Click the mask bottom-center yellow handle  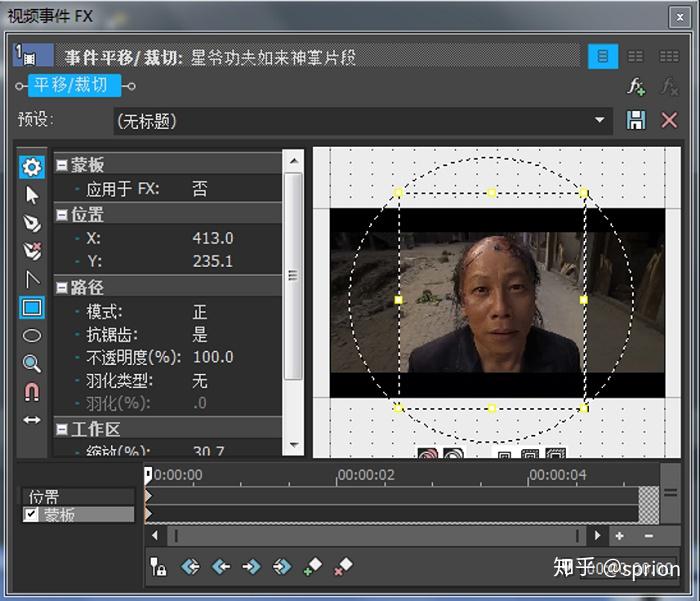[492, 408]
